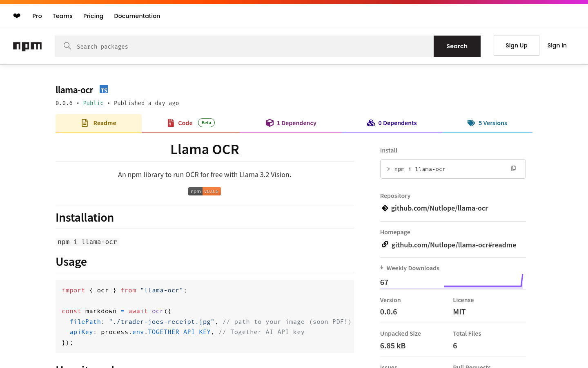Click the Total Files value 6
The image size is (588, 368).
tap(455, 346)
